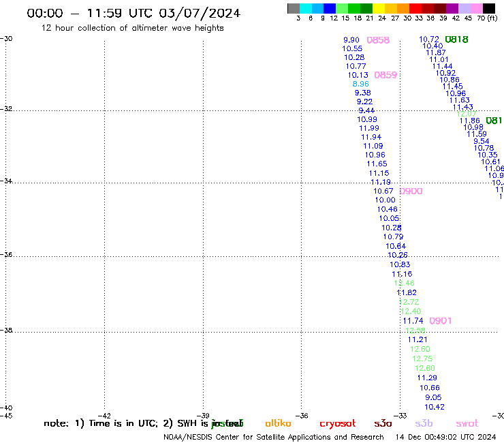Select the wave height value '9.54'

[481, 141]
